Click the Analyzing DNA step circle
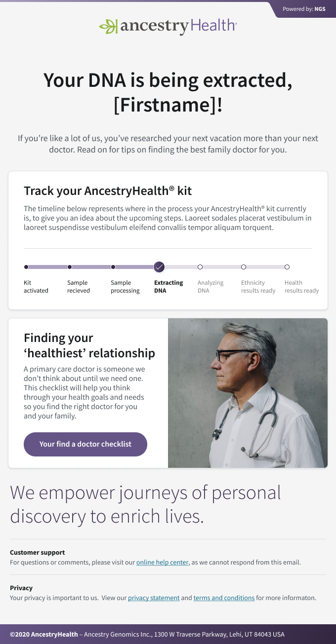 tap(200, 267)
